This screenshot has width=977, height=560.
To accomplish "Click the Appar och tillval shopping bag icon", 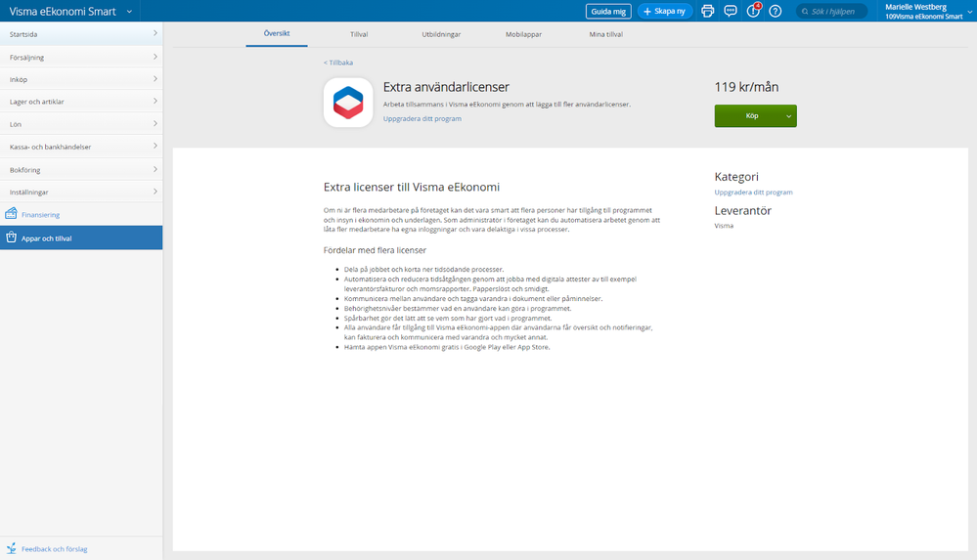I will (x=11, y=237).
